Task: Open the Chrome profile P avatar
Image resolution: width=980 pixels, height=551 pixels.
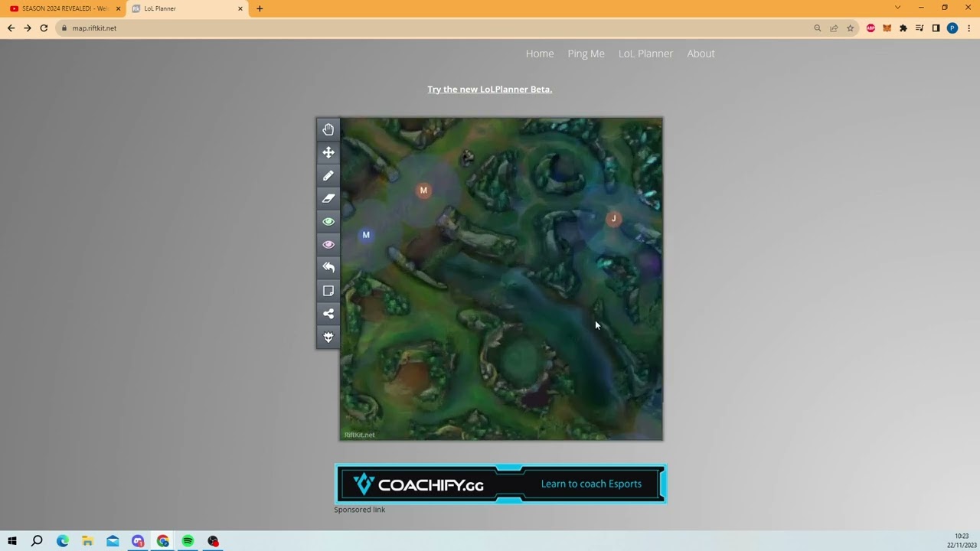Action: point(952,28)
